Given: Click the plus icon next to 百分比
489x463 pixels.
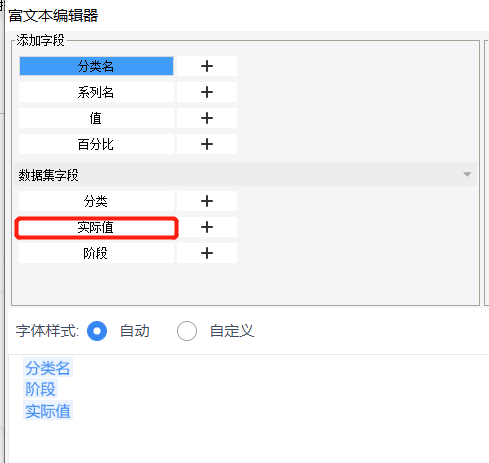Looking at the screenshot, I should [207, 144].
